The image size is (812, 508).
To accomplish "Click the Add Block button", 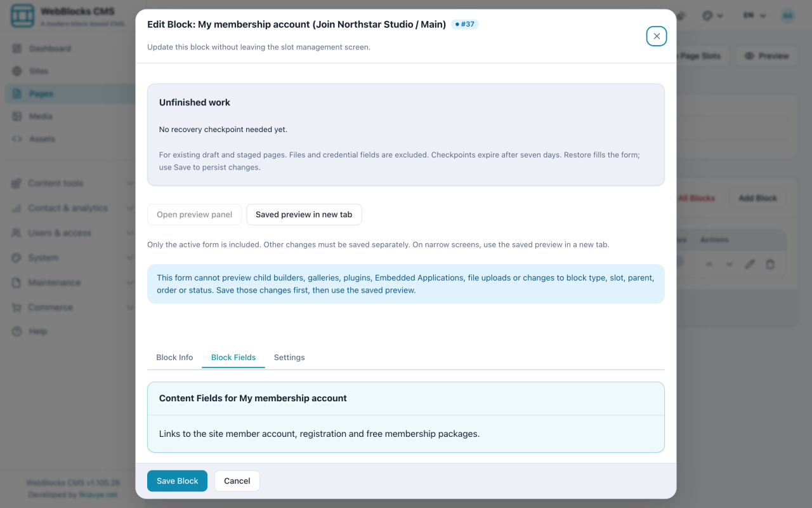I will tap(757, 198).
